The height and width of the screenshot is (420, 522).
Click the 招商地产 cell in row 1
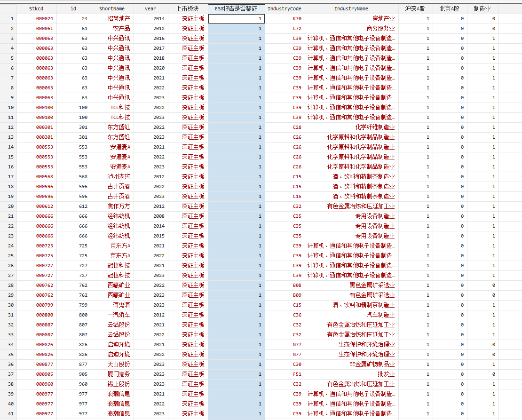point(119,19)
